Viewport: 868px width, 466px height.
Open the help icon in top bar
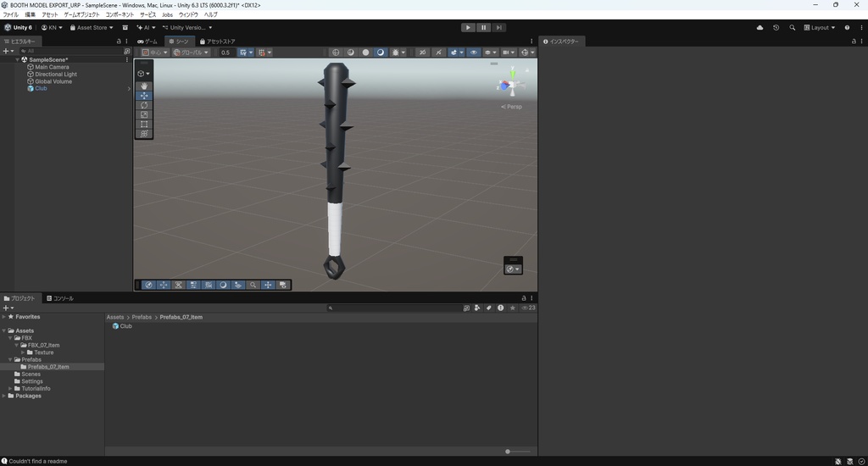847,28
